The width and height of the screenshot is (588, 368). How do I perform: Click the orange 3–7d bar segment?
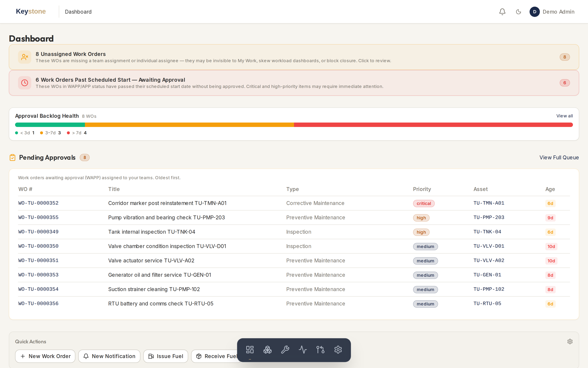tap(189, 125)
